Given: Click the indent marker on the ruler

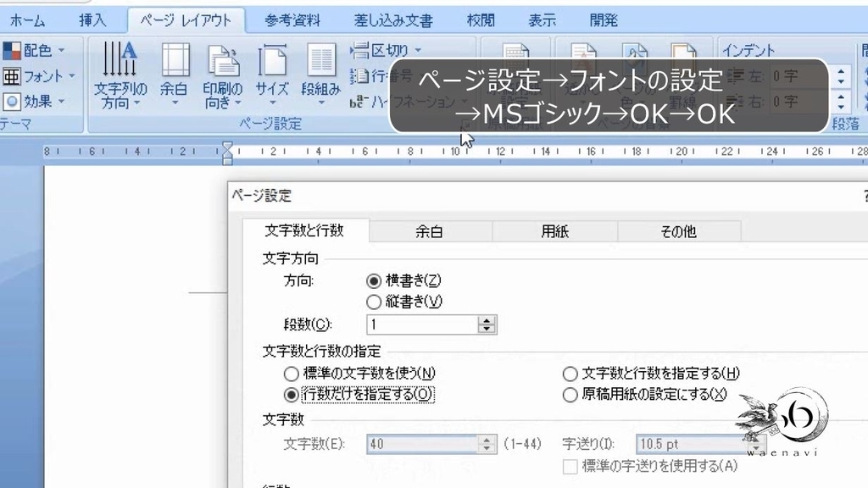Looking at the screenshot, I should (x=227, y=152).
